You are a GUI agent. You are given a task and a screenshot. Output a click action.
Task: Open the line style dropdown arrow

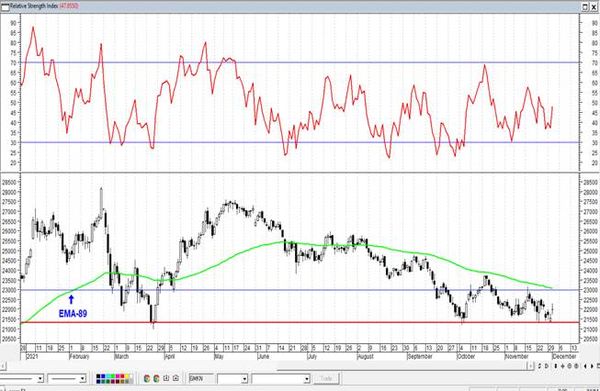(x=40, y=379)
